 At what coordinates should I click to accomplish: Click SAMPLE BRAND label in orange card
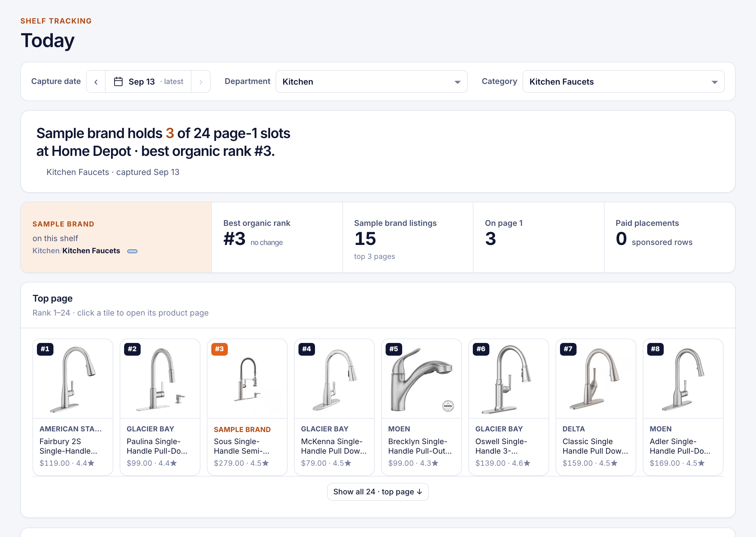[x=63, y=224]
